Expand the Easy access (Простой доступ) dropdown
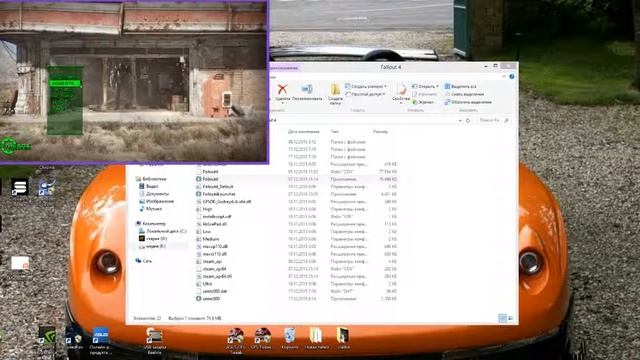Image resolution: width=640 pixels, height=360 pixels. pos(384,94)
